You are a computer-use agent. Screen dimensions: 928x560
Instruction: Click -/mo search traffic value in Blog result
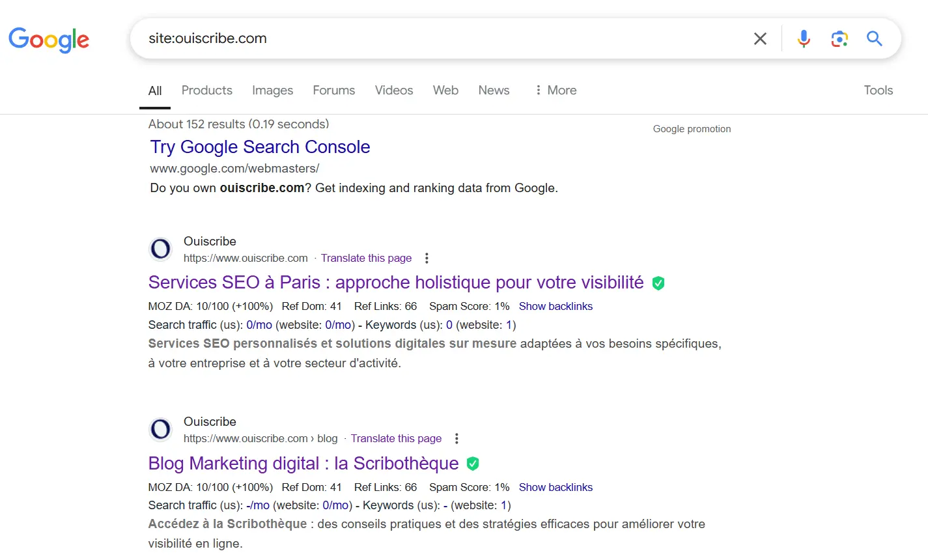pos(258,505)
